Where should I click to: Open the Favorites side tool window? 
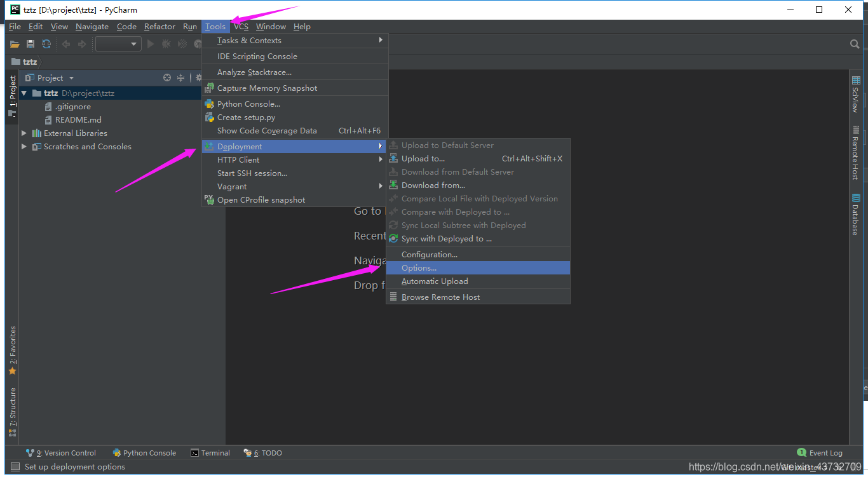pyautogui.click(x=12, y=350)
